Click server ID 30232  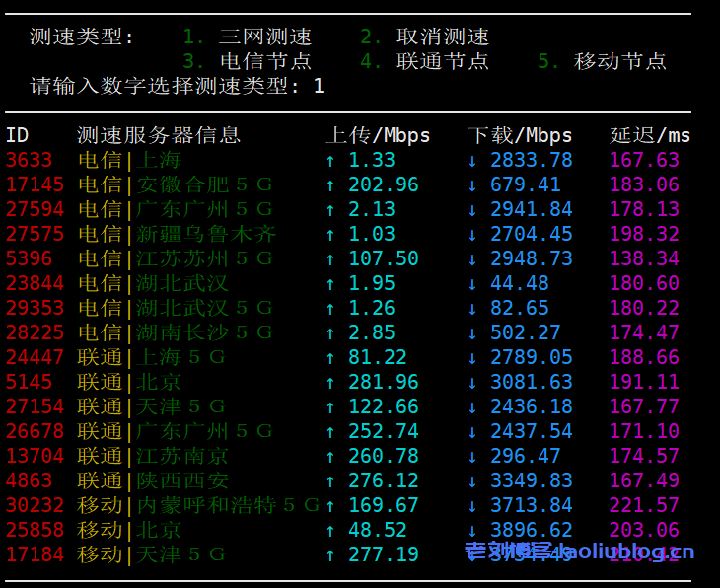[x=35, y=505]
